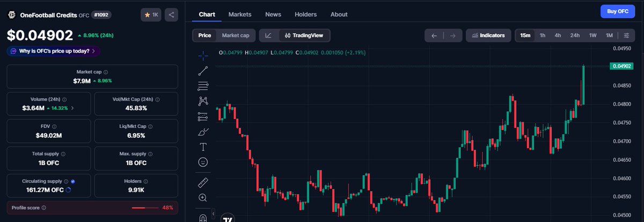Set chart interval to 1h
This screenshot has height=222, width=644.
pyautogui.click(x=543, y=35)
